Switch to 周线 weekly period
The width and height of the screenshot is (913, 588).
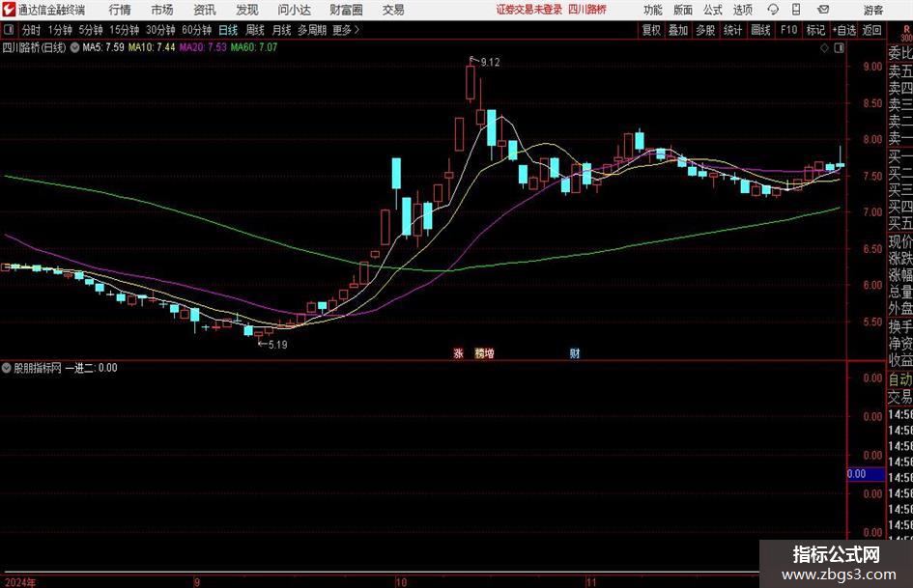click(x=254, y=30)
